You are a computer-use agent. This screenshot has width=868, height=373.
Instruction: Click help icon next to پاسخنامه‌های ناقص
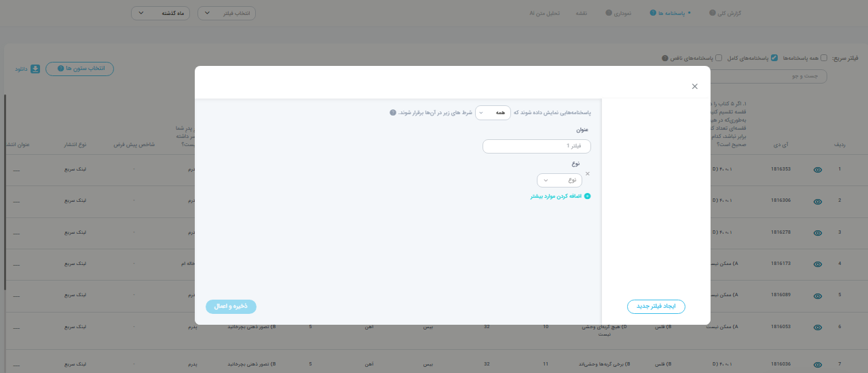coord(665,58)
